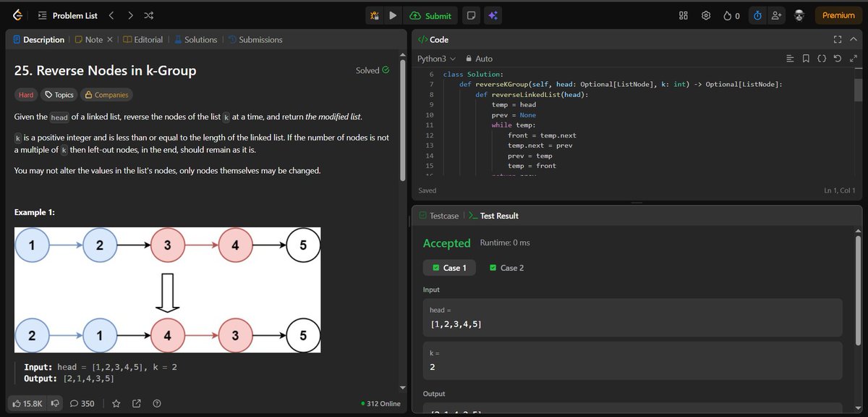Switch to the Note tab
Image resolution: width=868 pixels, height=417 pixels.
[89, 40]
